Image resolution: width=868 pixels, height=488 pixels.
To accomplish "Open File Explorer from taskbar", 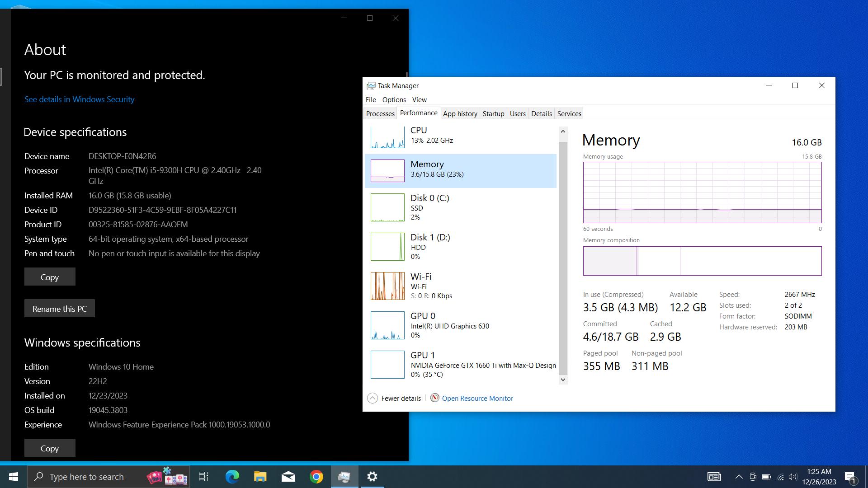I will pos(260,477).
